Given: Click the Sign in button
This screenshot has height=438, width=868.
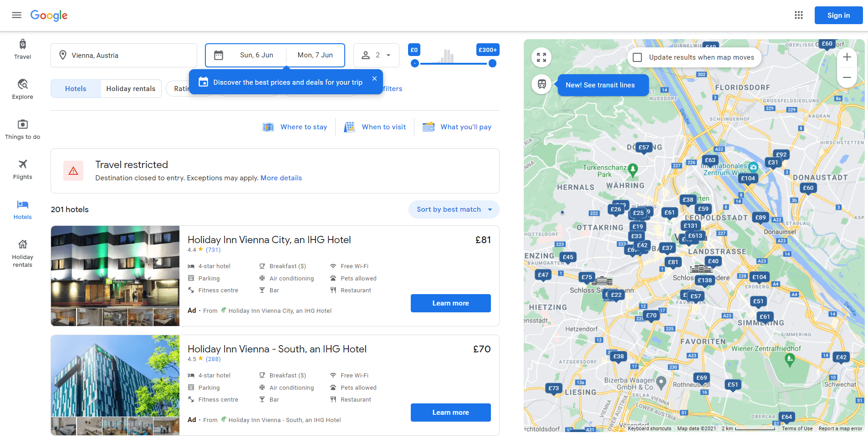Looking at the screenshot, I should (838, 15).
